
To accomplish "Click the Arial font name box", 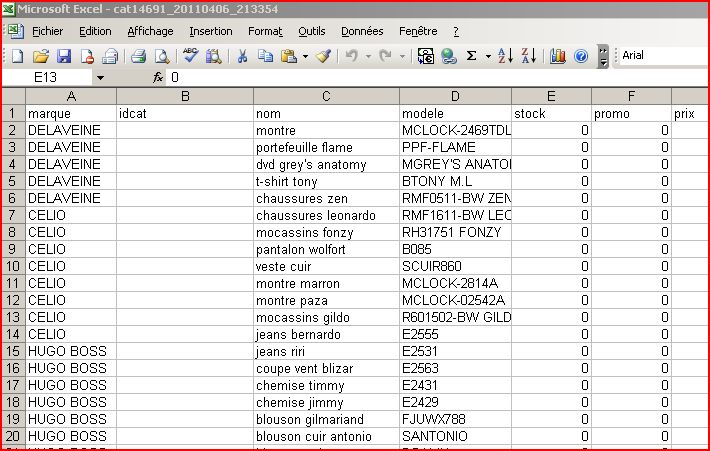I will click(663, 56).
